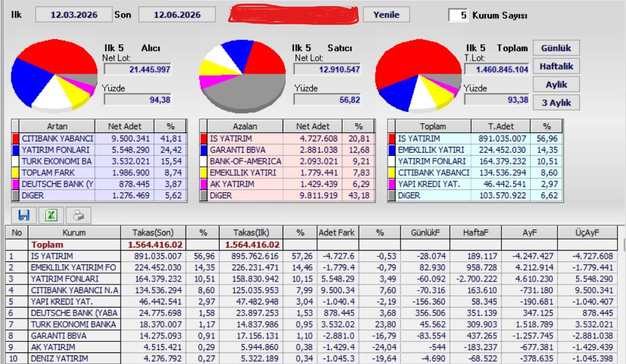Click the Son date field 12.06.2026
Viewport: 626px width, 364px height.
[x=177, y=15]
